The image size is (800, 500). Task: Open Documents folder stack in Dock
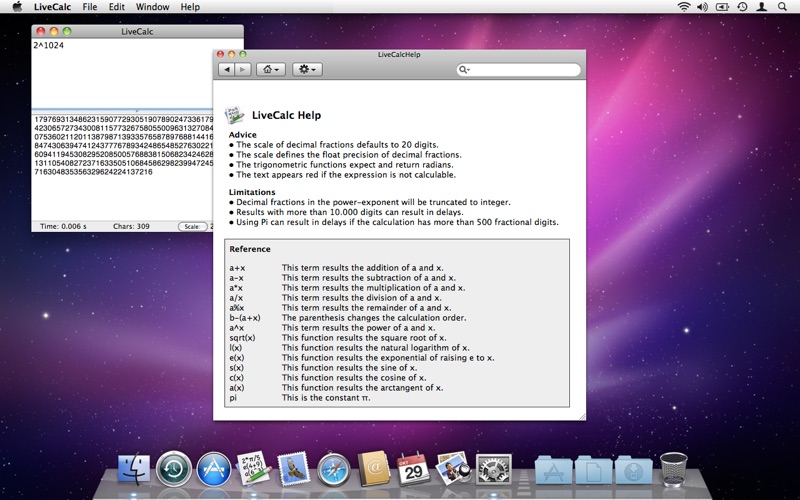[593, 469]
